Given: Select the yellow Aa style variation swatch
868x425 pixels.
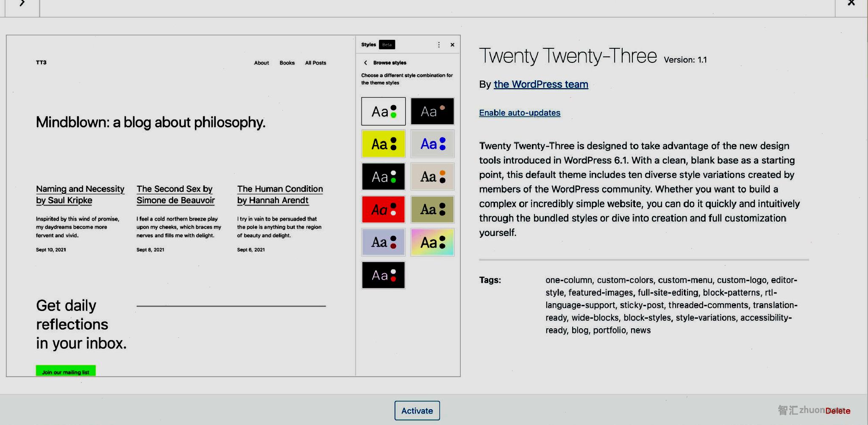Looking at the screenshot, I should 384,144.
